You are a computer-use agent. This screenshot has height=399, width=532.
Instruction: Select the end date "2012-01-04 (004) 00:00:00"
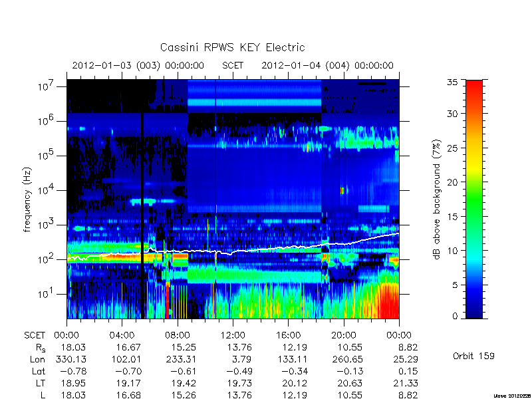coord(327,65)
